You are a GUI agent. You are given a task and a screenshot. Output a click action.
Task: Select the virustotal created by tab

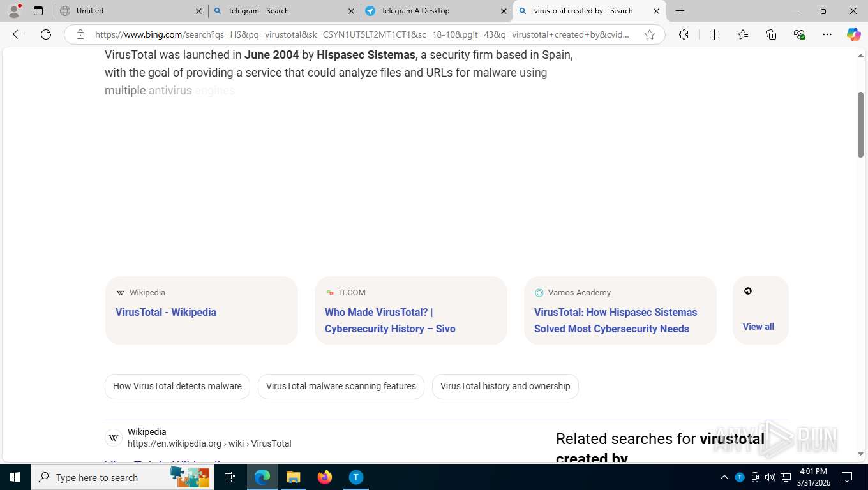pos(588,11)
